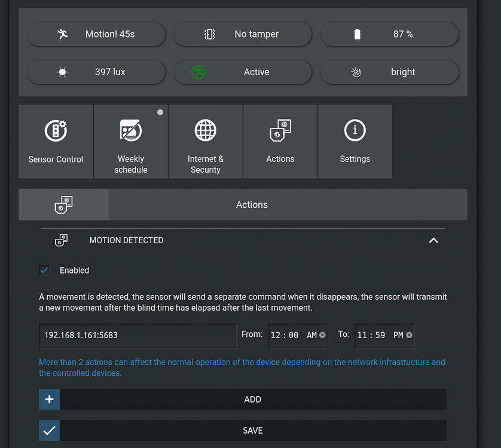The image size is (501, 448).
Task: Click the sun icon beside 397 lux
Action: 62,72
